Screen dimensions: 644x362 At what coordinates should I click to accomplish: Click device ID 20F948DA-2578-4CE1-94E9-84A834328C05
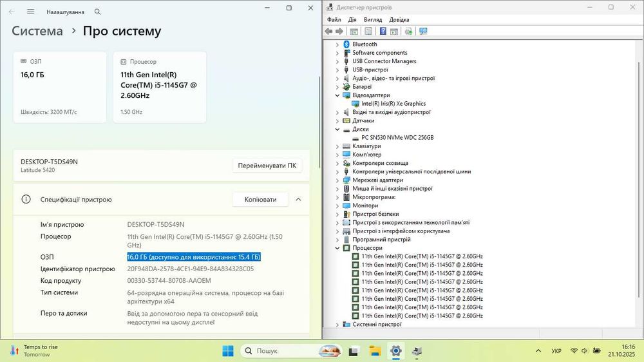coord(191,269)
